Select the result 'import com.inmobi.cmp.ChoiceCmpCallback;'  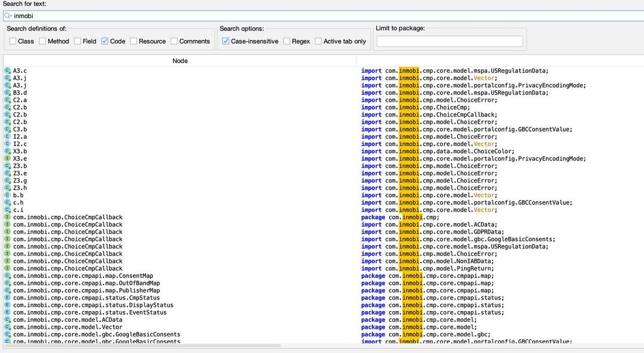coord(429,114)
